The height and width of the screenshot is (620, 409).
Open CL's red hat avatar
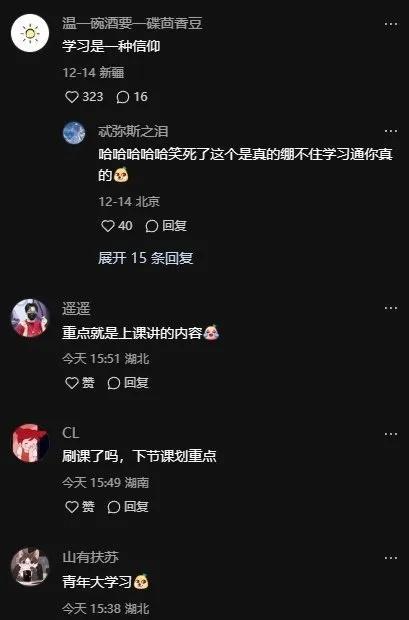pos(30,443)
